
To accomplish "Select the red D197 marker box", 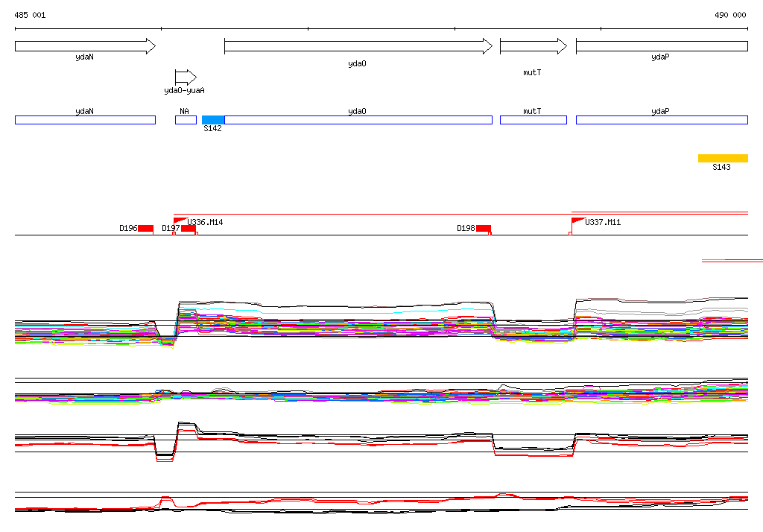I will coord(189,229).
